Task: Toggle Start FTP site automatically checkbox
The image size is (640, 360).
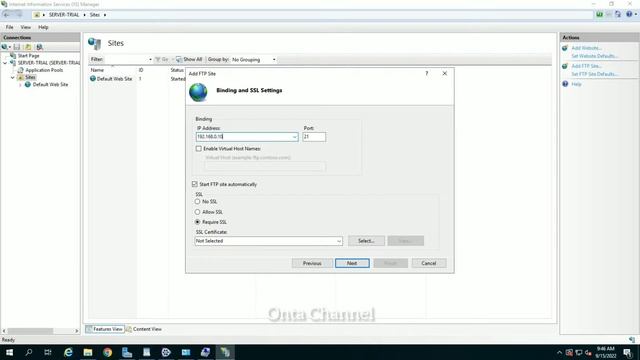Action: coord(195,184)
